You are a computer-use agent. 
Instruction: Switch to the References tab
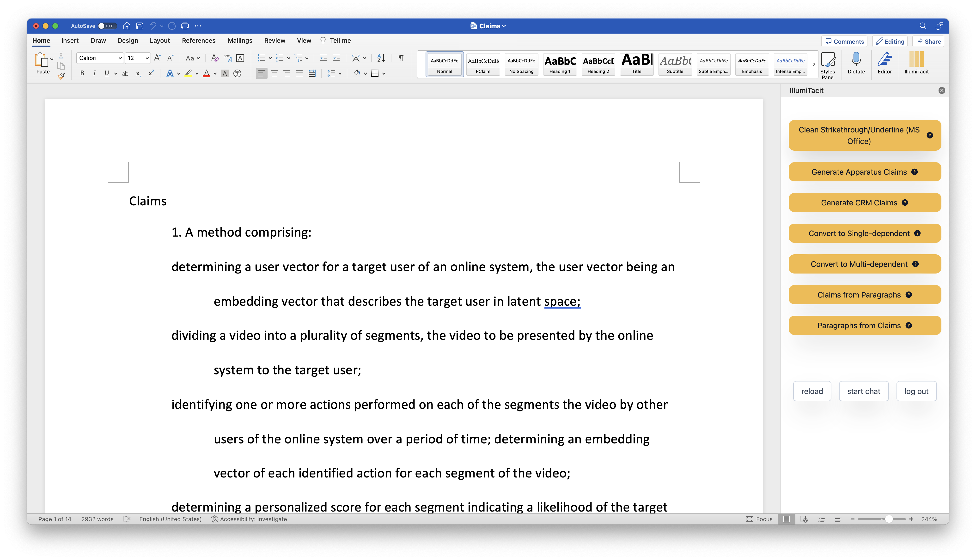199,40
